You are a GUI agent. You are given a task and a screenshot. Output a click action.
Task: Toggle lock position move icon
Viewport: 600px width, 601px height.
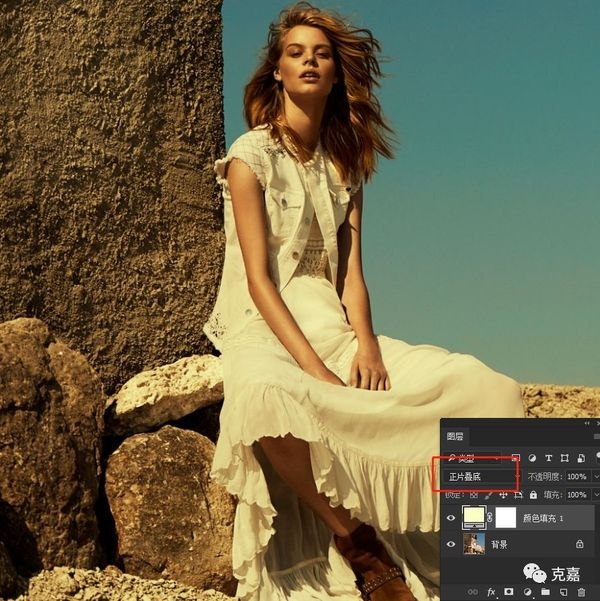tap(502, 494)
